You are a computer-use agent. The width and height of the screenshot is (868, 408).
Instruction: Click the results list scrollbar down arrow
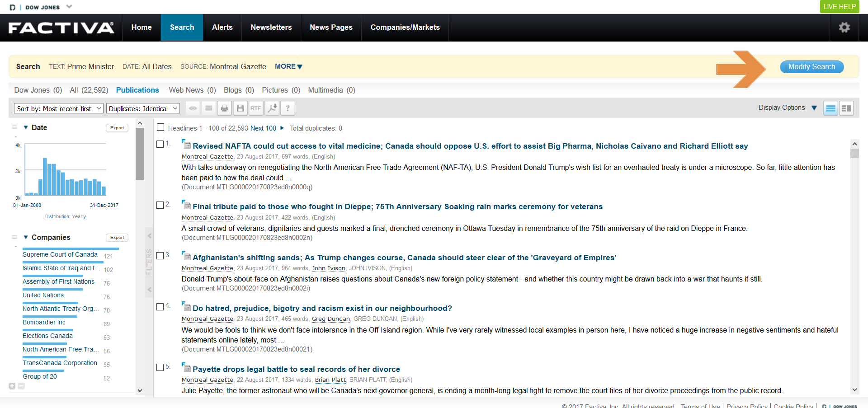854,389
